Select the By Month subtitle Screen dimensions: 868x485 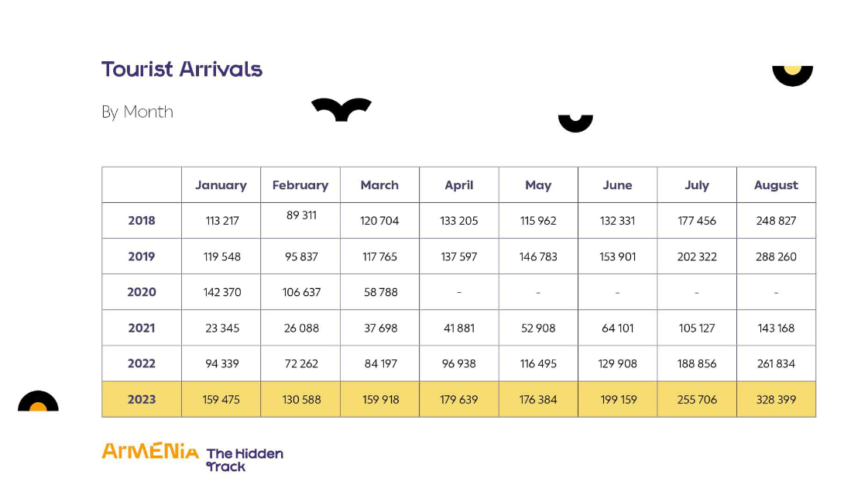(137, 112)
